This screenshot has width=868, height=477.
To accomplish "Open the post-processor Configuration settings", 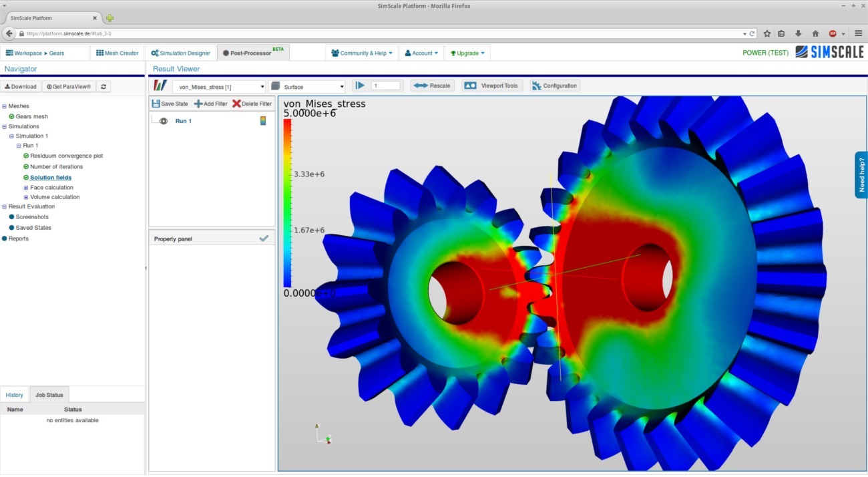I will click(555, 86).
